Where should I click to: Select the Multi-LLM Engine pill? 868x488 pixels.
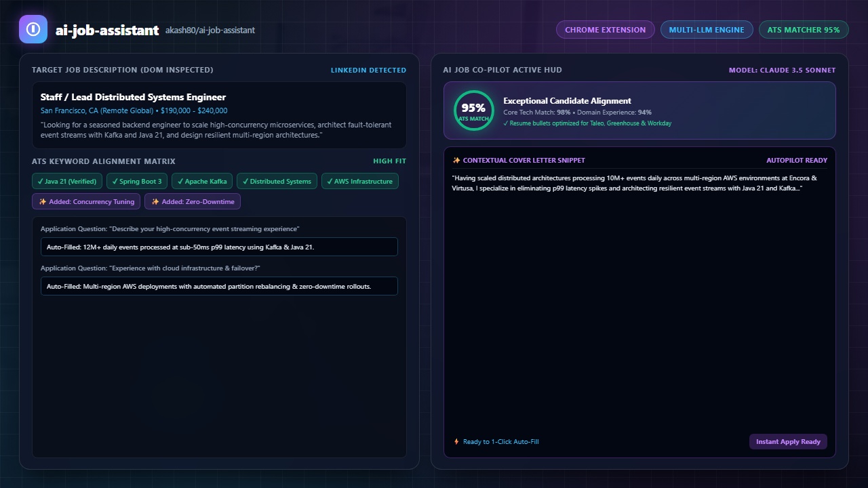[707, 30]
